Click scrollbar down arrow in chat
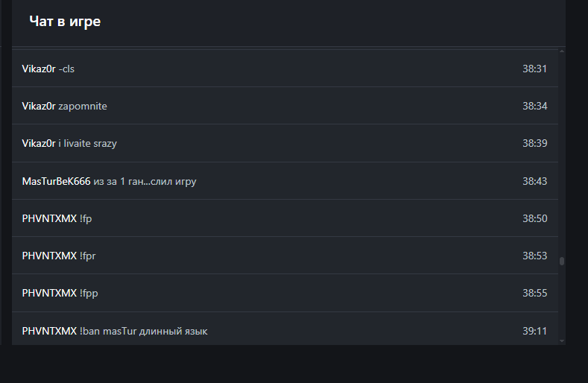 tap(562, 341)
